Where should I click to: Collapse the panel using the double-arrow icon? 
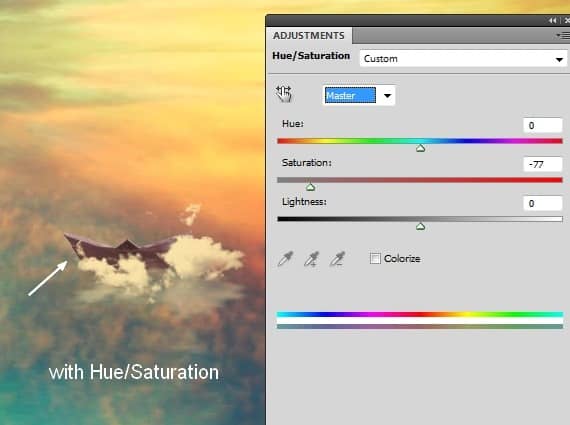[553, 21]
